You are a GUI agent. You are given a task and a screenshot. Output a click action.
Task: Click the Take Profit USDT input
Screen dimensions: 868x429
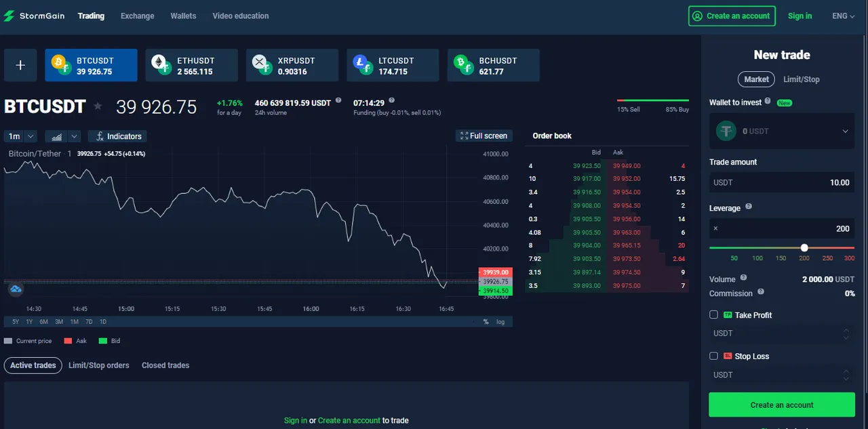point(782,333)
